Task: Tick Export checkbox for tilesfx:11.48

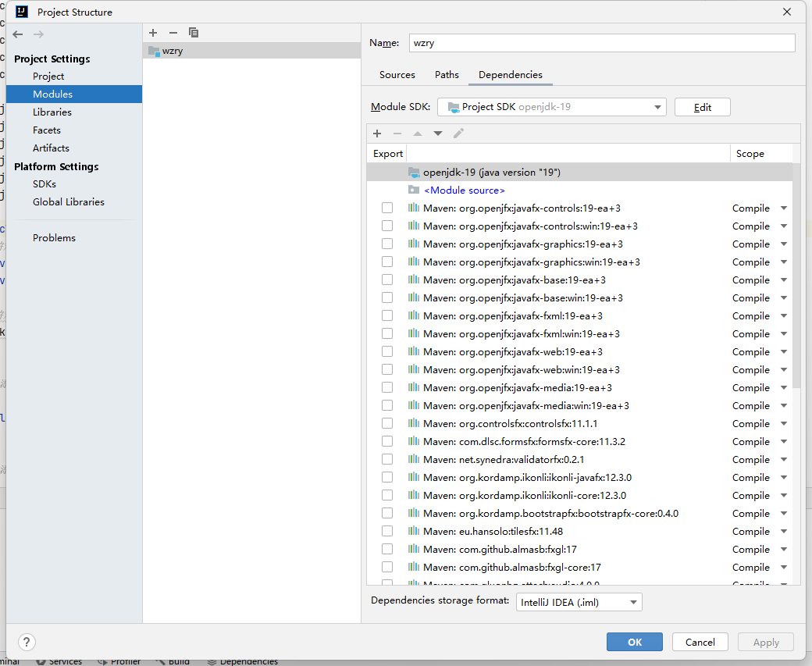Action: (x=386, y=531)
